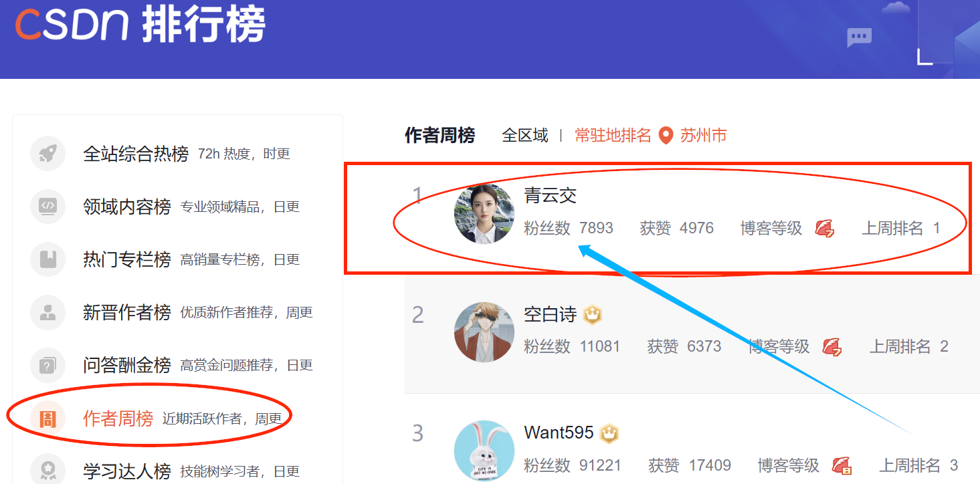Click the question icon beside 问答酬金榜
980x484 pixels.
(x=47, y=365)
